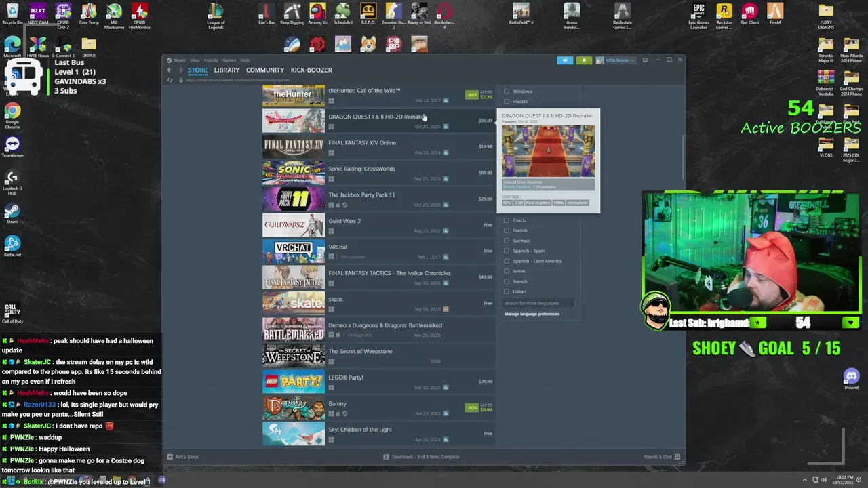Image resolution: width=868 pixels, height=488 pixels.
Task: Open CPUID HWMonitor icon
Action: pyautogui.click(x=140, y=16)
